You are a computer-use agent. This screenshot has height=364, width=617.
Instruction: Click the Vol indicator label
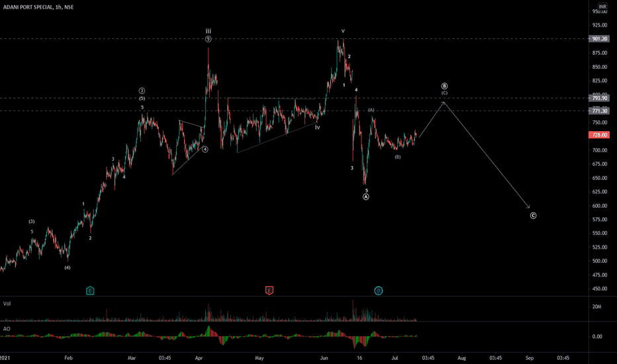pyautogui.click(x=7, y=304)
